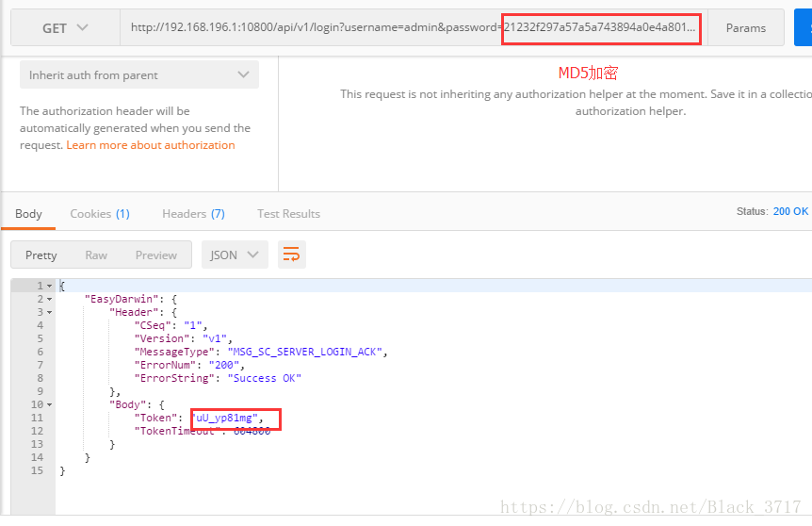The height and width of the screenshot is (526, 812).
Task: Click the blue Send button
Action: coord(804,28)
